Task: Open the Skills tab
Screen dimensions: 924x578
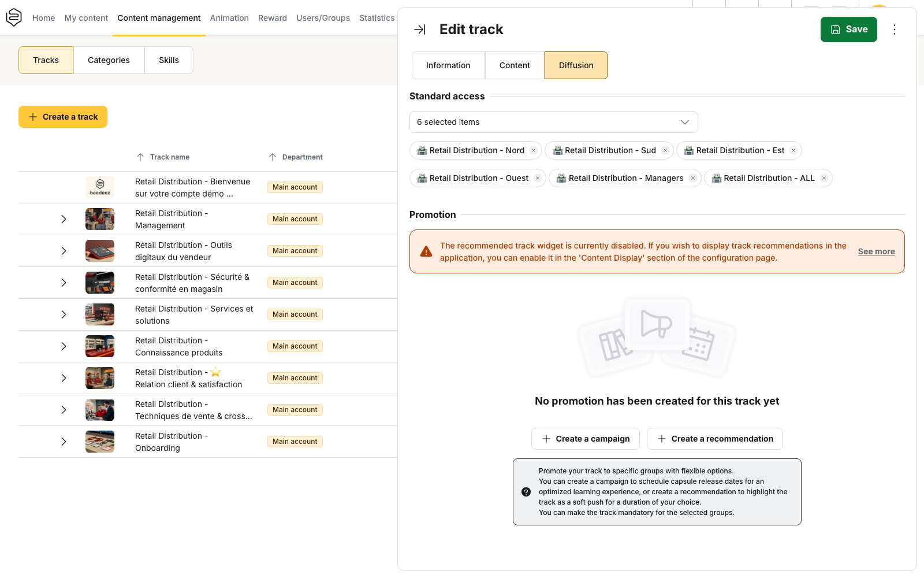Action: tap(169, 60)
